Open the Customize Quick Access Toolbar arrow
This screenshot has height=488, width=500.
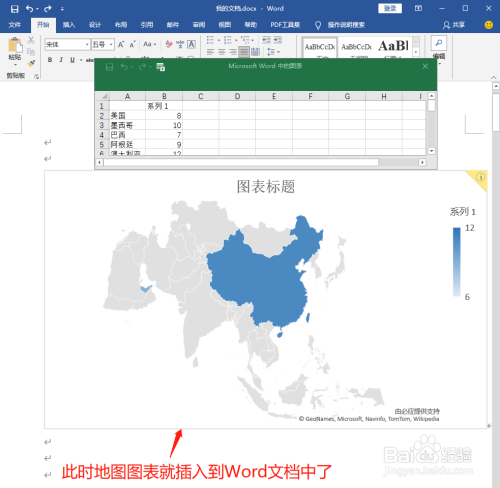(x=62, y=9)
